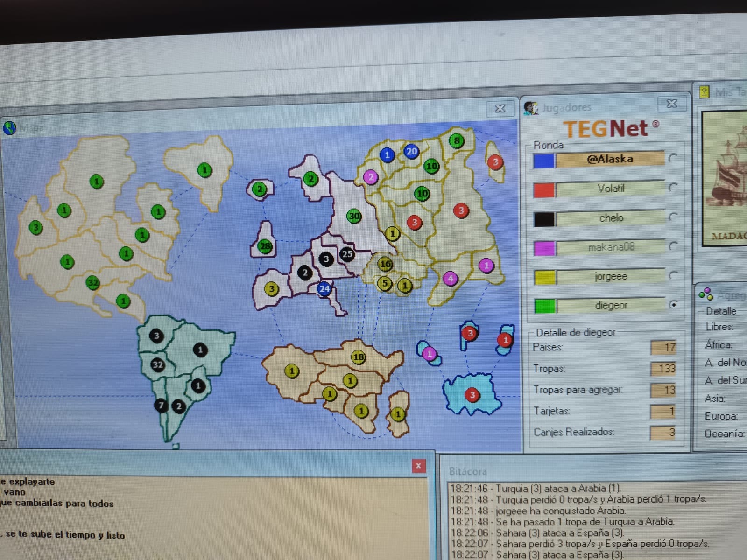Click the diegeor player name
Image resolution: width=747 pixels, height=560 pixels.
click(611, 306)
